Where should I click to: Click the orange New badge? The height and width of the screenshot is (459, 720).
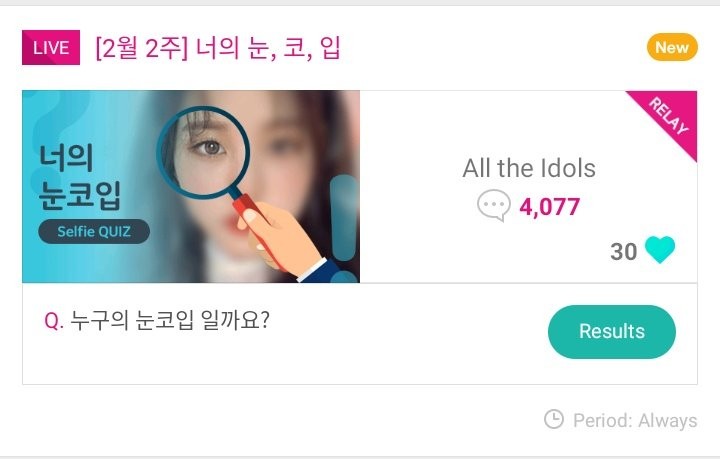[x=671, y=47]
